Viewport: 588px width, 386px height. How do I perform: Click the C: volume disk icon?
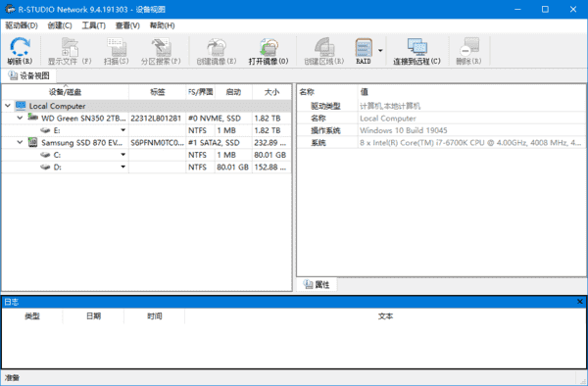pyautogui.click(x=45, y=155)
